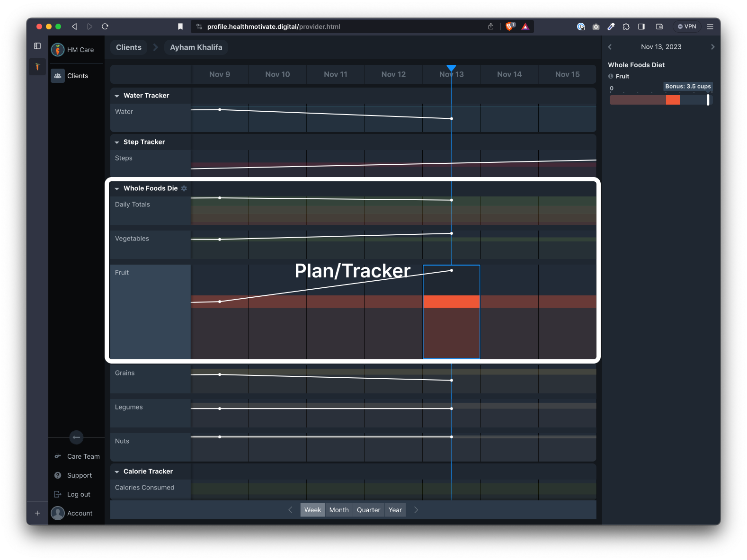Select the Daily Totals row label
The height and width of the screenshot is (560, 747).
tap(150, 211)
